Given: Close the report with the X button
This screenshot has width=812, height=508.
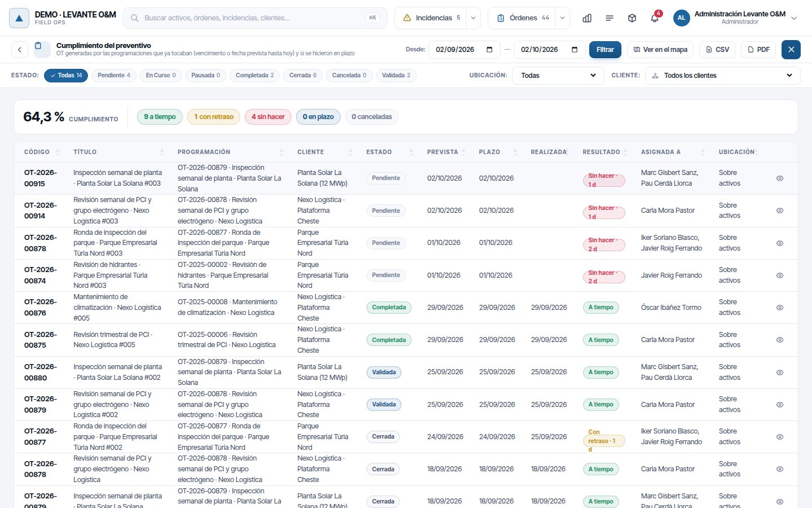Looking at the screenshot, I should tap(791, 50).
